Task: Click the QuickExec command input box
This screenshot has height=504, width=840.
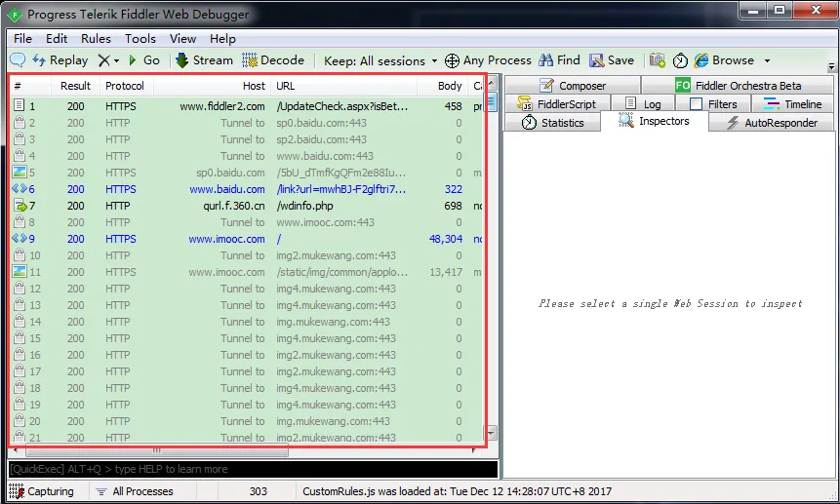Action: pos(252,469)
